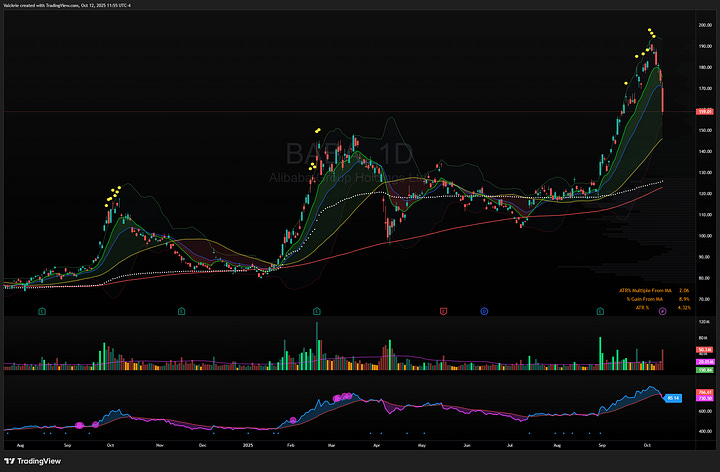Click the 100.00 price axis value
Screen dimensions: 720x472
click(x=705, y=236)
